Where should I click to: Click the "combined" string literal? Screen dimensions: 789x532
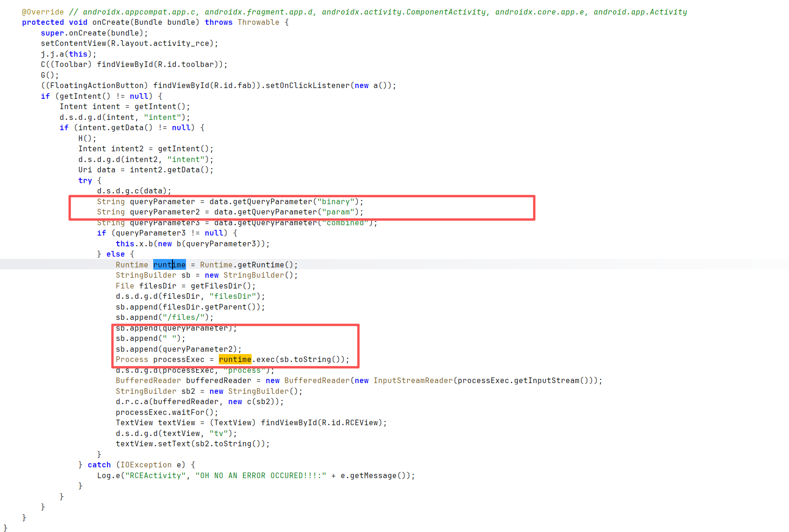345,222
